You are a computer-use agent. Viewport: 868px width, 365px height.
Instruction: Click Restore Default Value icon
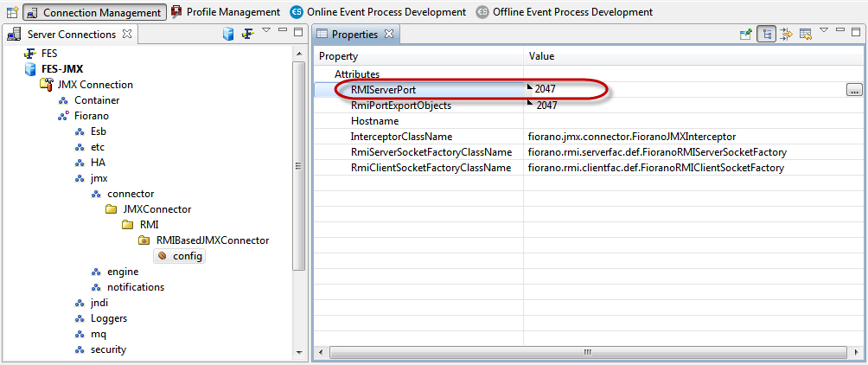point(805,34)
